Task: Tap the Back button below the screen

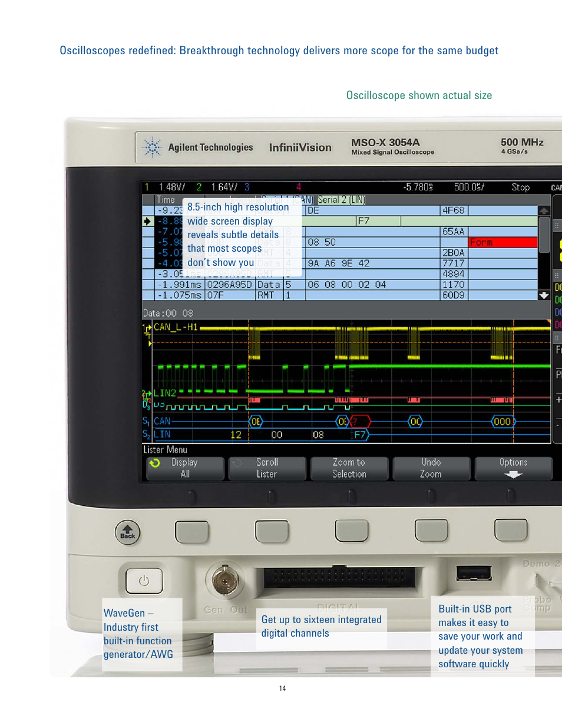Action: point(127,532)
